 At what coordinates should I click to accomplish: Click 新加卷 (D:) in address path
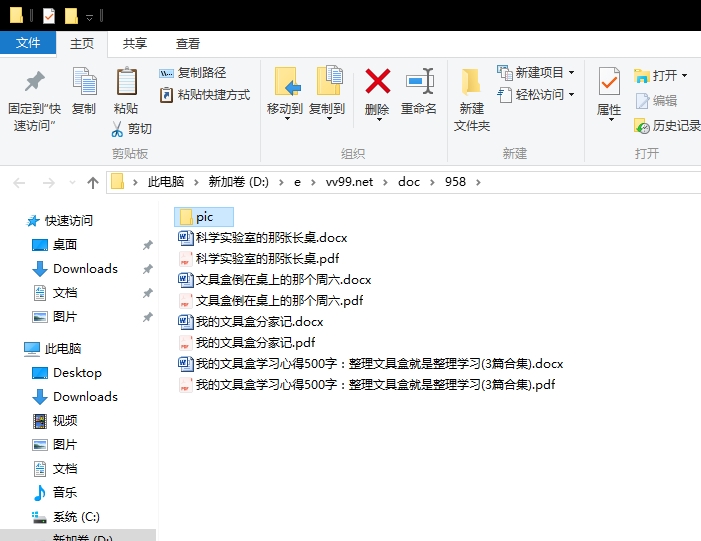coord(238,182)
